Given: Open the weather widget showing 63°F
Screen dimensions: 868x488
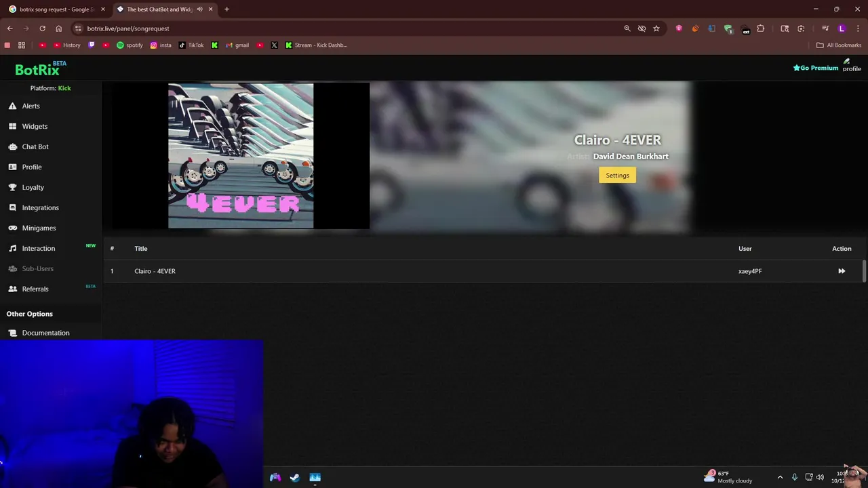Looking at the screenshot, I should (728, 477).
